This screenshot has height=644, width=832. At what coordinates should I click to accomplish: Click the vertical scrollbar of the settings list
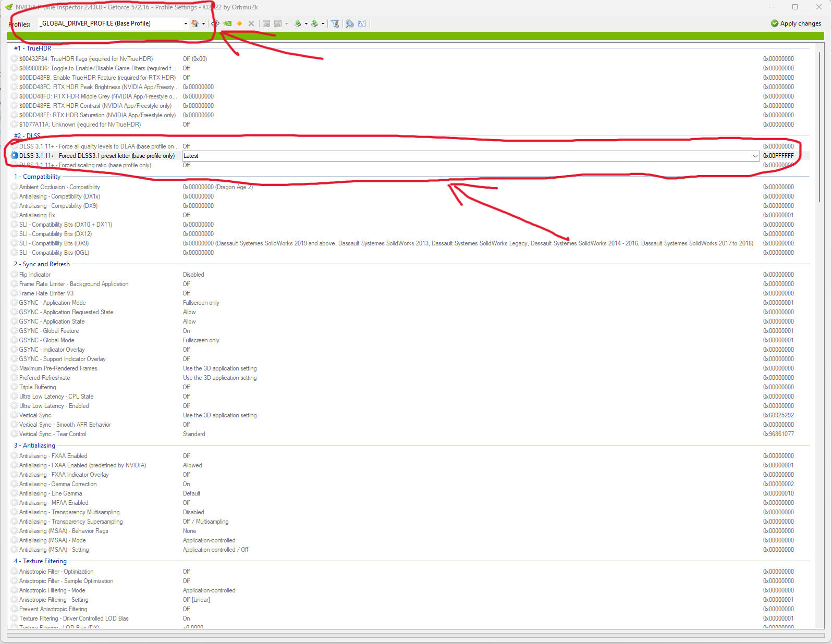pos(819,128)
